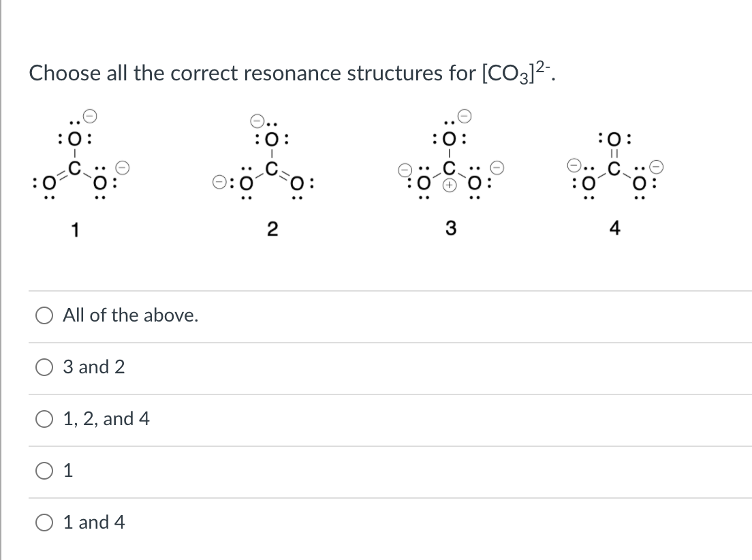This screenshot has width=752, height=560.
Task: Choose the "1 and 4" answer choice
Action: pos(45,523)
